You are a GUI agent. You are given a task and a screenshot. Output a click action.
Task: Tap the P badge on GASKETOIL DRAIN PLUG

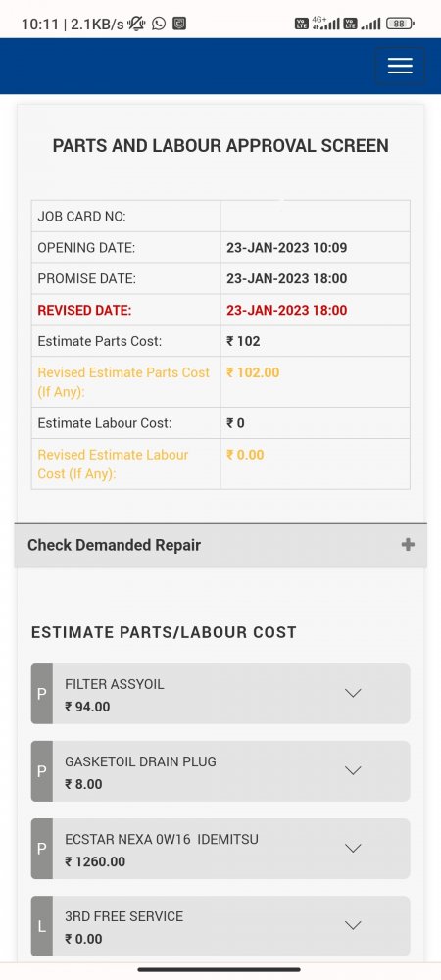point(42,771)
